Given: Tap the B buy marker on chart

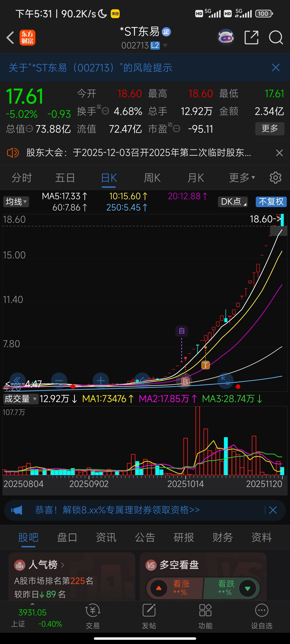Looking at the screenshot, I should (x=185, y=382).
